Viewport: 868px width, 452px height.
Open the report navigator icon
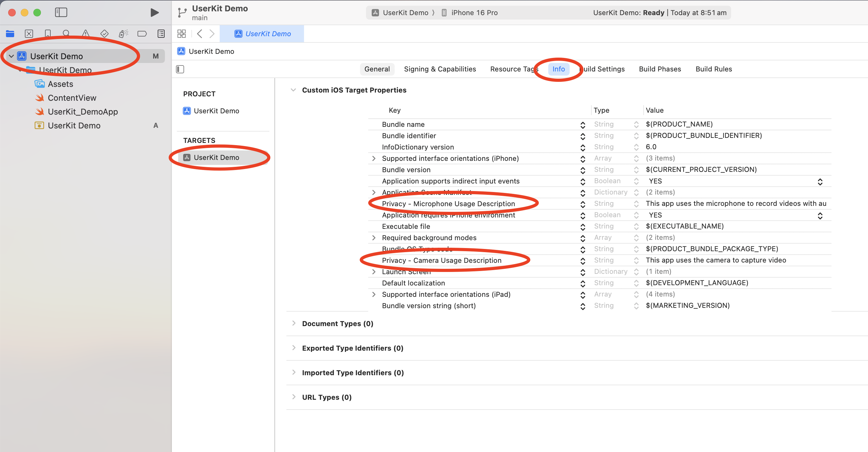(161, 33)
